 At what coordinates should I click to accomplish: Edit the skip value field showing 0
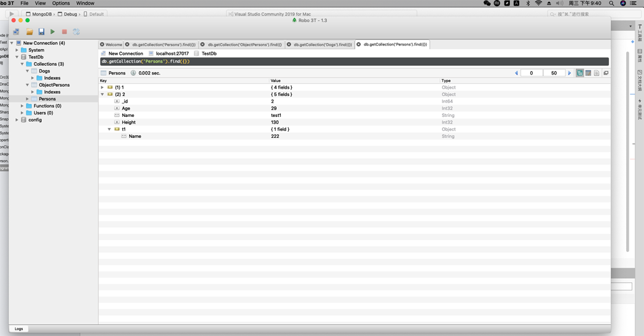pos(532,73)
